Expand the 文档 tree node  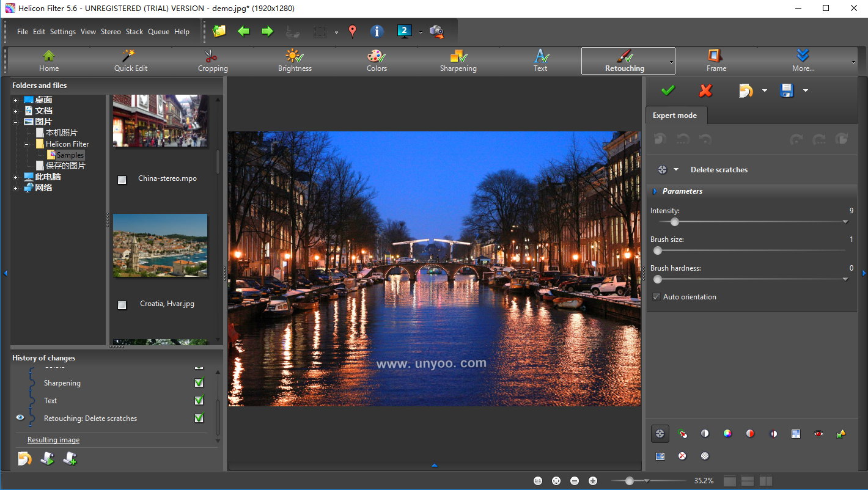(x=16, y=111)
